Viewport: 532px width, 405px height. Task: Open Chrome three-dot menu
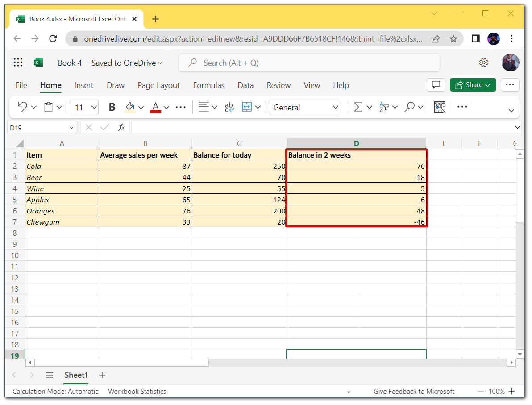511,39
